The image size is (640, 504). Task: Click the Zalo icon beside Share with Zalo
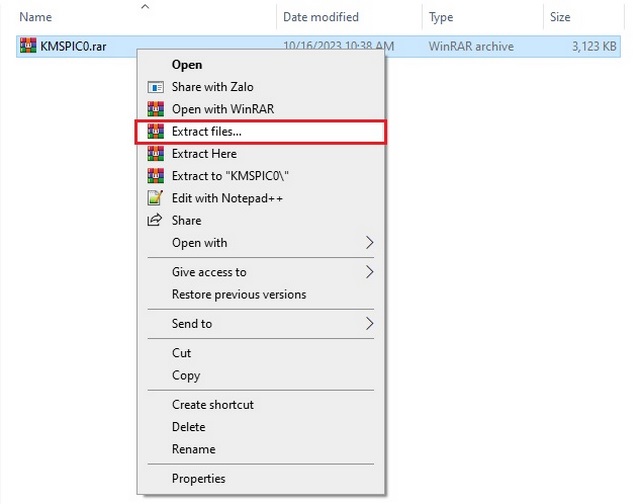click(156, 87)
